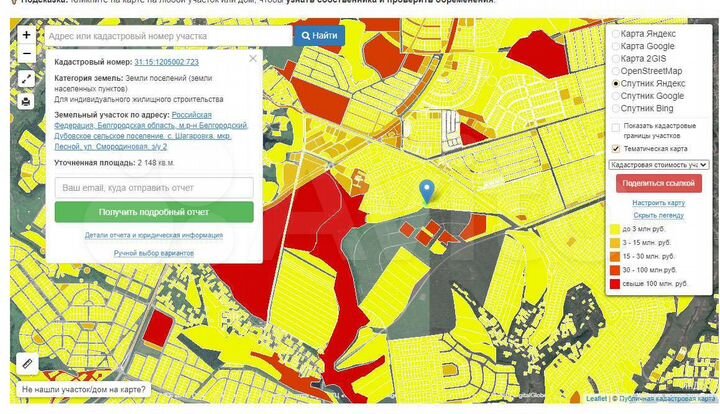The height and width of the screenshot is (414, 720).
Task: Open the Кадастровая стоимость dropdown
Action: click(658, 164)
